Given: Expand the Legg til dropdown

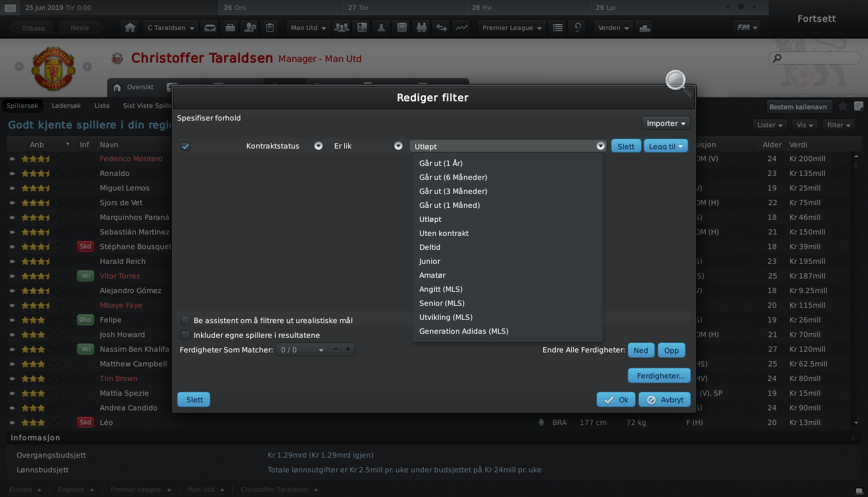Looking at the screenshot, I should (666, 146).
